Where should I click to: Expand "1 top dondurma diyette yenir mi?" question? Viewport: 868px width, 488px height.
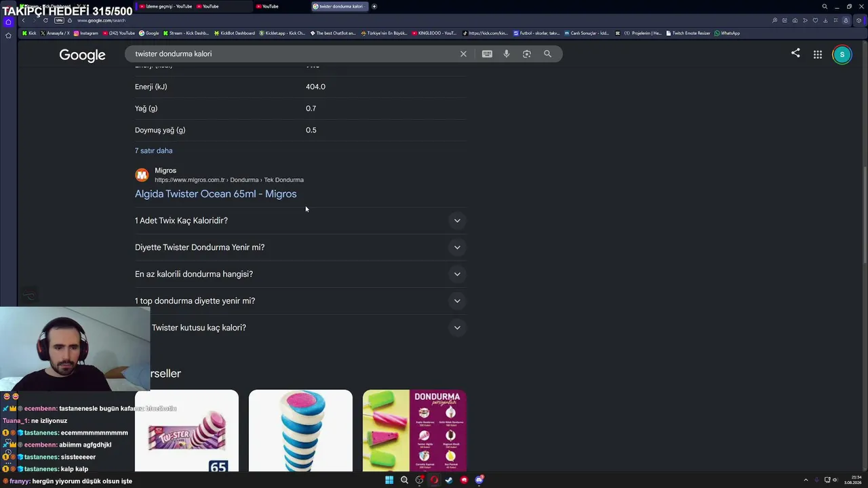point(300,301)
